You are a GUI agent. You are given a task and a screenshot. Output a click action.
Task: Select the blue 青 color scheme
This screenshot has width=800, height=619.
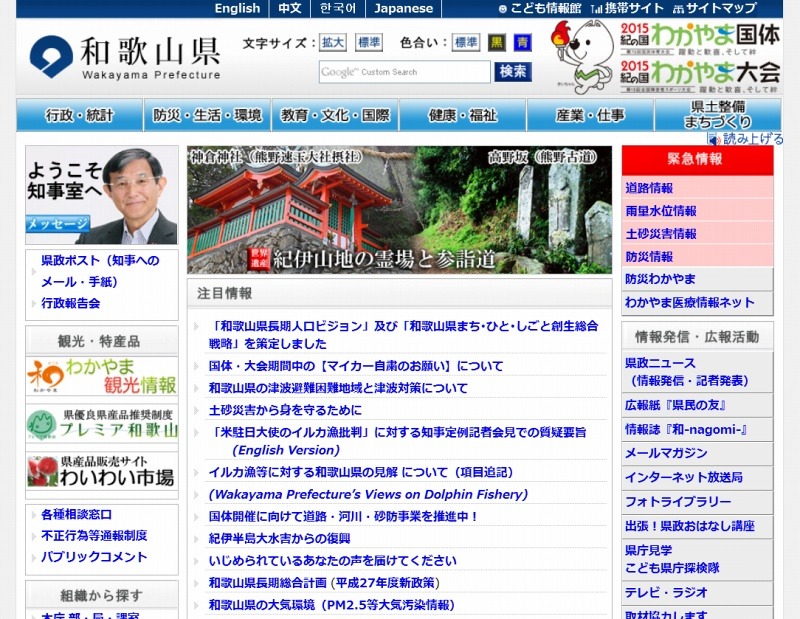(522, 42)
